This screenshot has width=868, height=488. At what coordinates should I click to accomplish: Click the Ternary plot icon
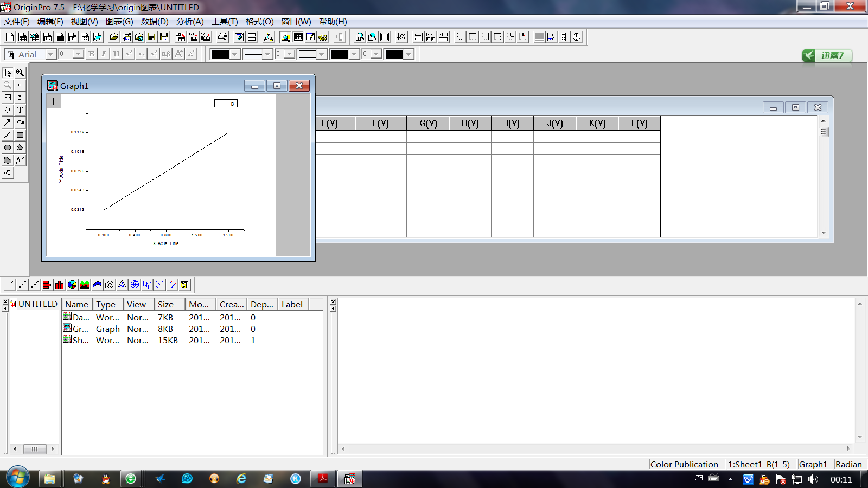[x=122, y=285]
